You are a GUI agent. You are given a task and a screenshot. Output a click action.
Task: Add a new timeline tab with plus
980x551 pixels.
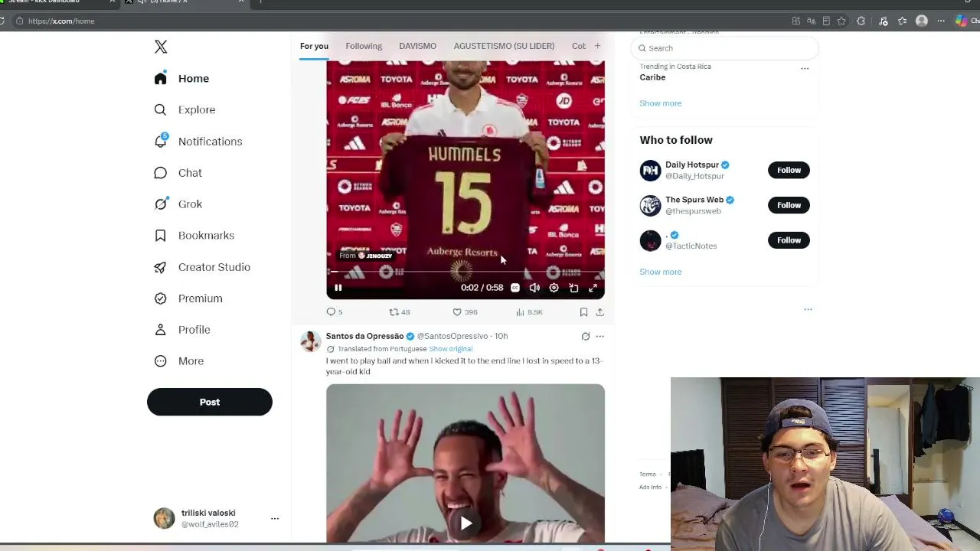click(597, 46)
